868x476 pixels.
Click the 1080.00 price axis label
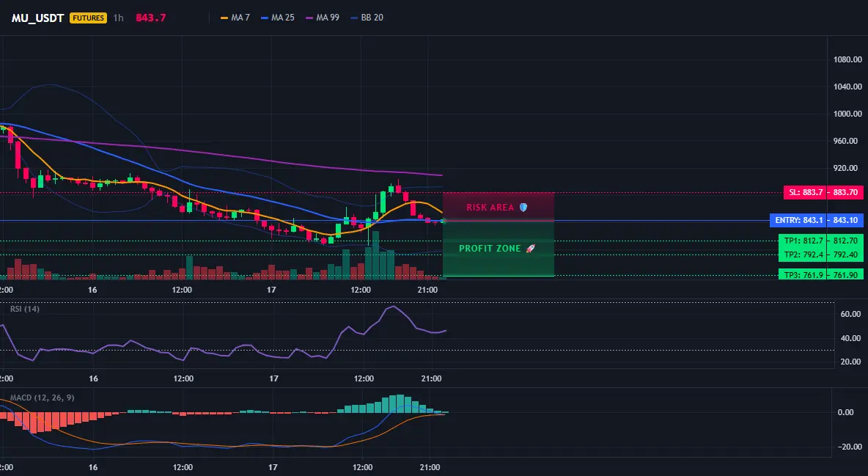pos(847,59)
